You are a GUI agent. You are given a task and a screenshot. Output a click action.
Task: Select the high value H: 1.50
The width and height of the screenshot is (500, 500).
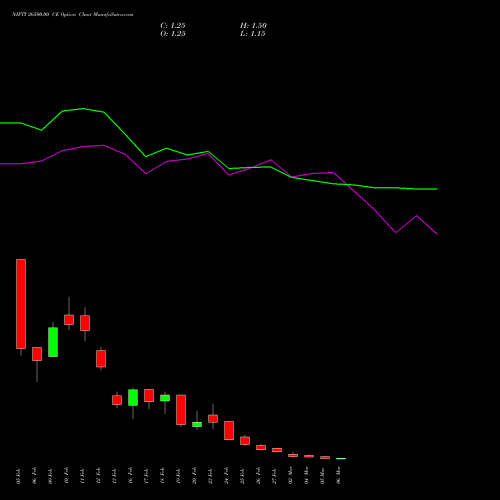pyautogui.click(x=253, y=26)
